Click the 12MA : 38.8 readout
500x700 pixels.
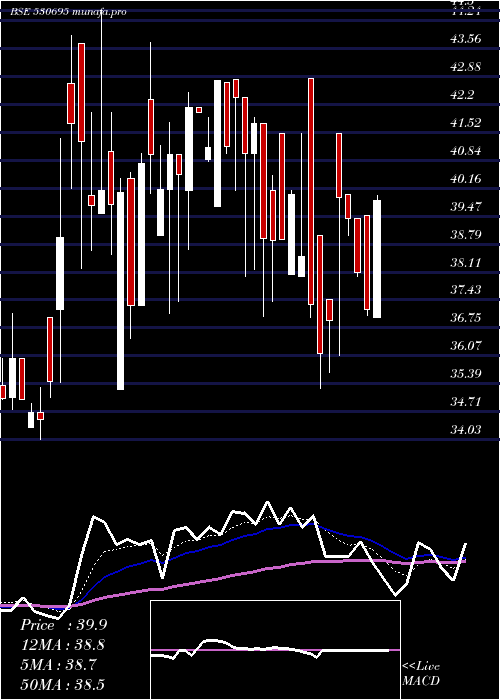[63, 645]
